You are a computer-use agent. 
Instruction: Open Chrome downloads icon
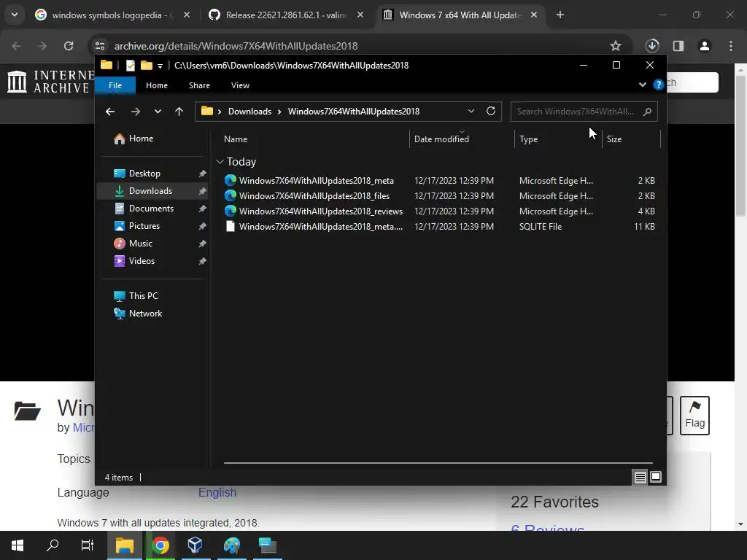tap(652, 46)
